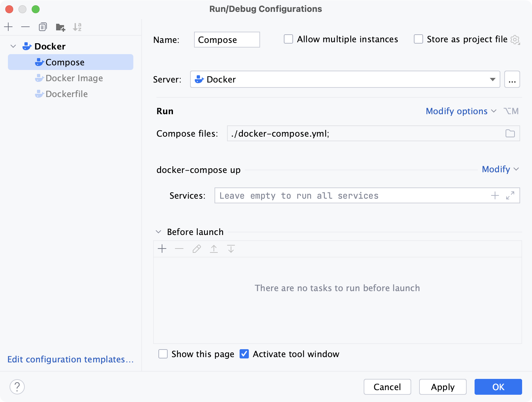Sort configurations alphabetically

pyautogui.click(x=78, y=27)
